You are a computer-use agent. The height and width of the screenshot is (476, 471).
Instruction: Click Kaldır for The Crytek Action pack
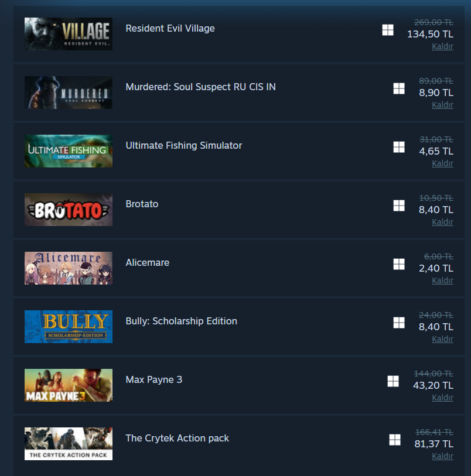coord(442,456)
